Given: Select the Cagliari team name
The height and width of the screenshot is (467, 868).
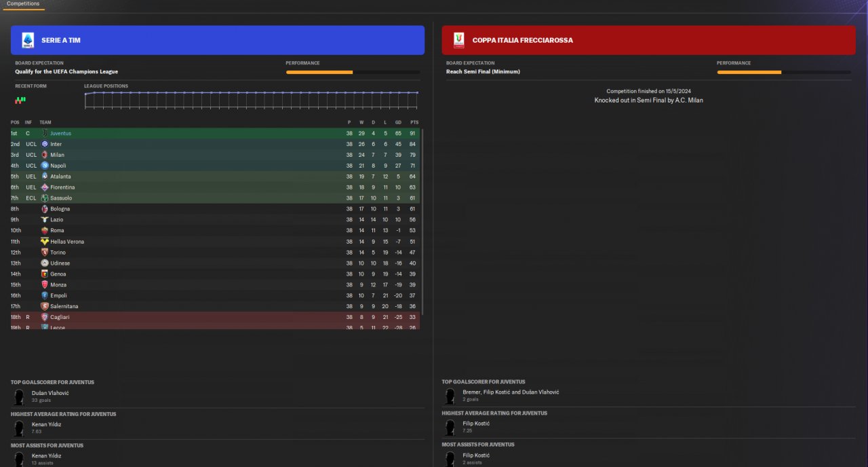Looking at the screenshot, I should click(60, 318).
